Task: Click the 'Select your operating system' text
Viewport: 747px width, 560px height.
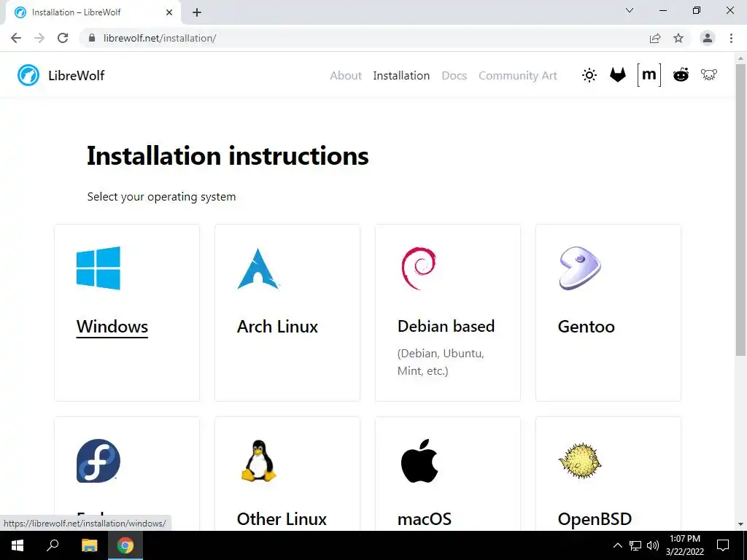Action: tap(161, 197)
